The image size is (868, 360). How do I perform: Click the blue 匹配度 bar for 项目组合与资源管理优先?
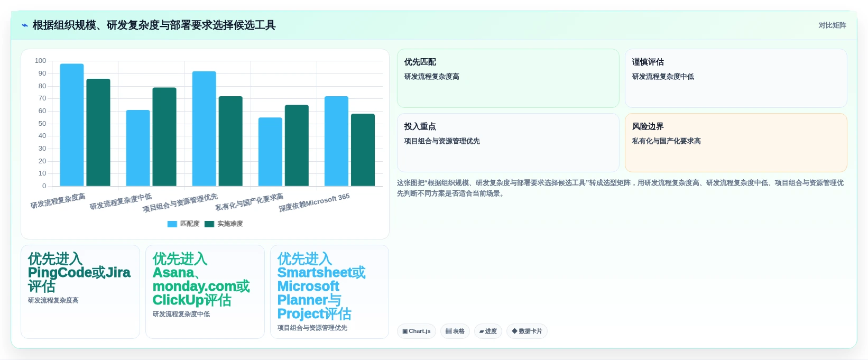click(x=204, y=128)
